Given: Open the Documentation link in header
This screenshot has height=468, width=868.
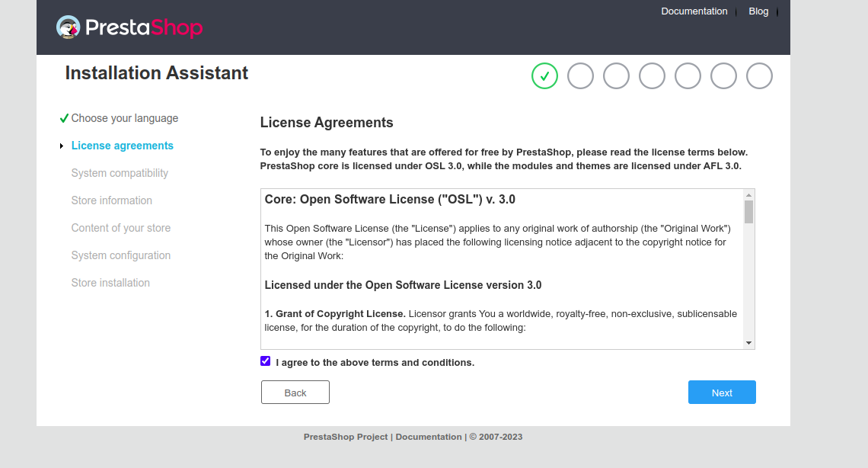Looking at the screenshot, I should coord(694,11).
